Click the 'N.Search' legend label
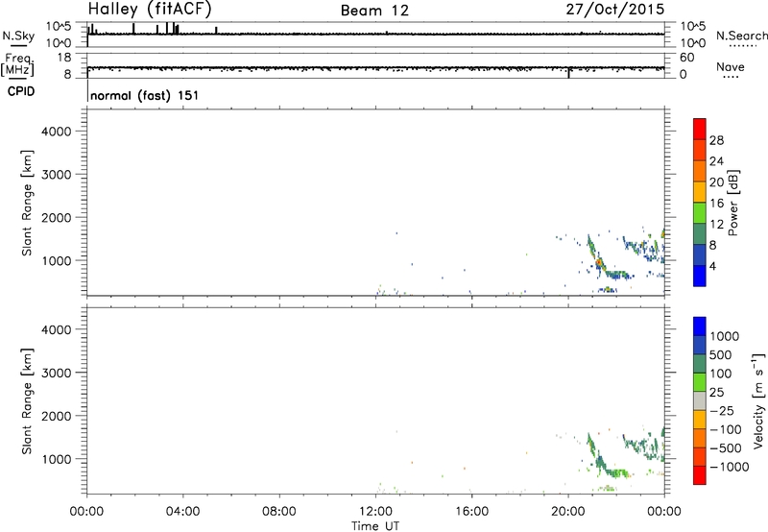 (741, 36)
